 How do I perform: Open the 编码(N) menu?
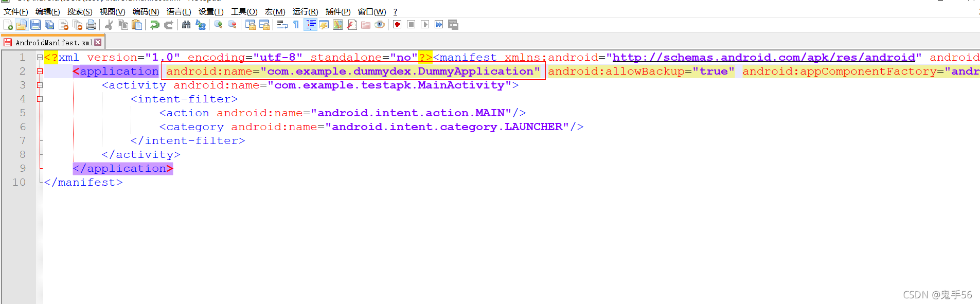click(146, 11)
